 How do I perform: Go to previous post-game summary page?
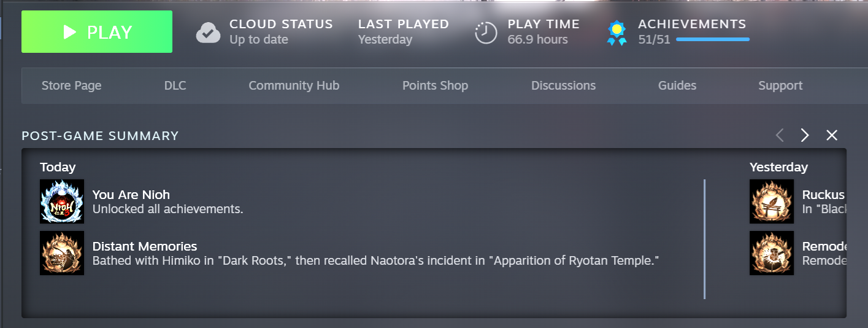(780, 135)
